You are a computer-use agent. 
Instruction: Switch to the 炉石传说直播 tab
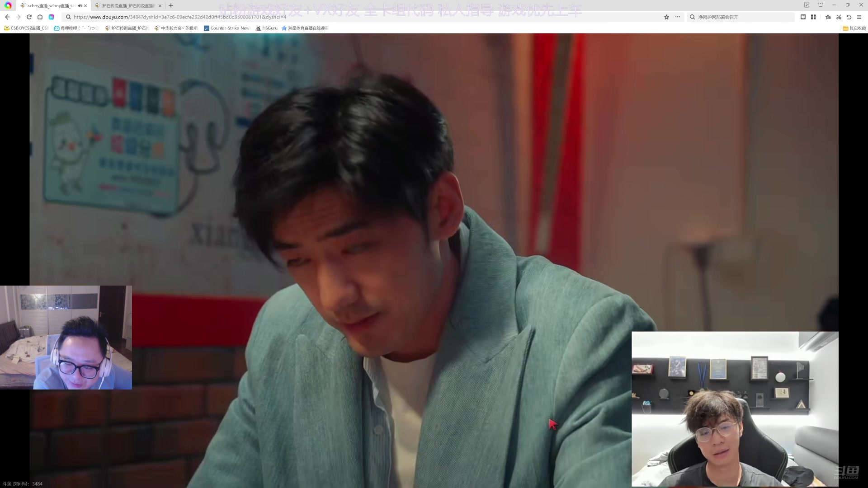point(128,5)
